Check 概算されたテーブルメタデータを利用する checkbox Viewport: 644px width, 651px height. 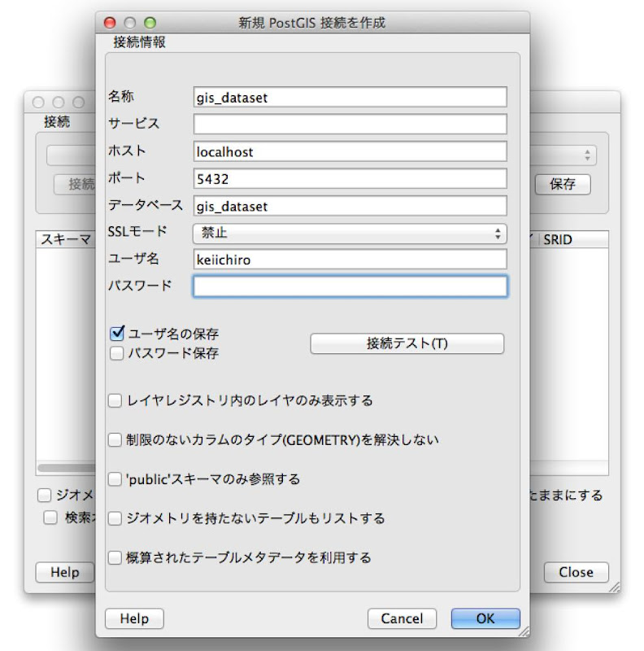click(x=116, y=557)
